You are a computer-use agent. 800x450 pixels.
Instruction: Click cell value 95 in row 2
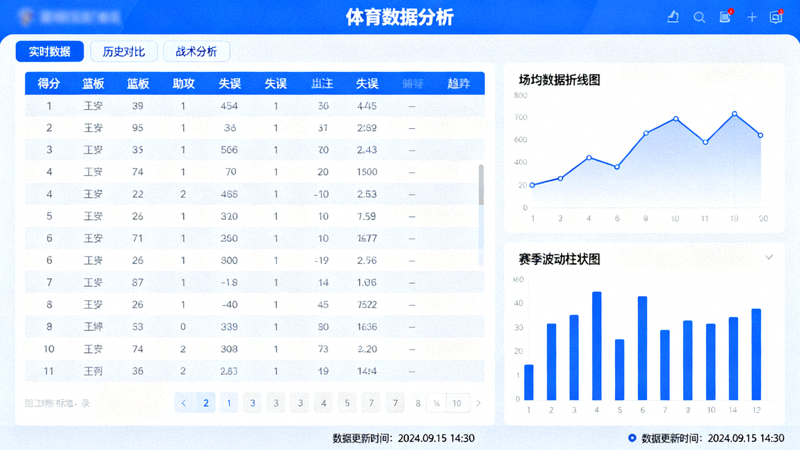[138, 128]
